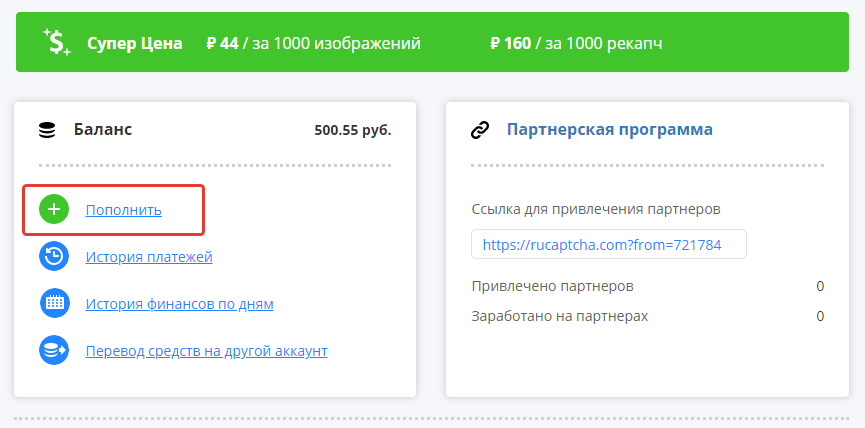Open История платежей link

click(149, 257)
